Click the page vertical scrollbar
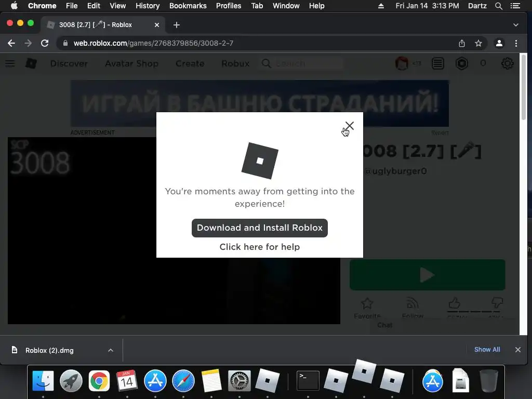The height and width of the screenshot is (399, 532). click(524, 88)
